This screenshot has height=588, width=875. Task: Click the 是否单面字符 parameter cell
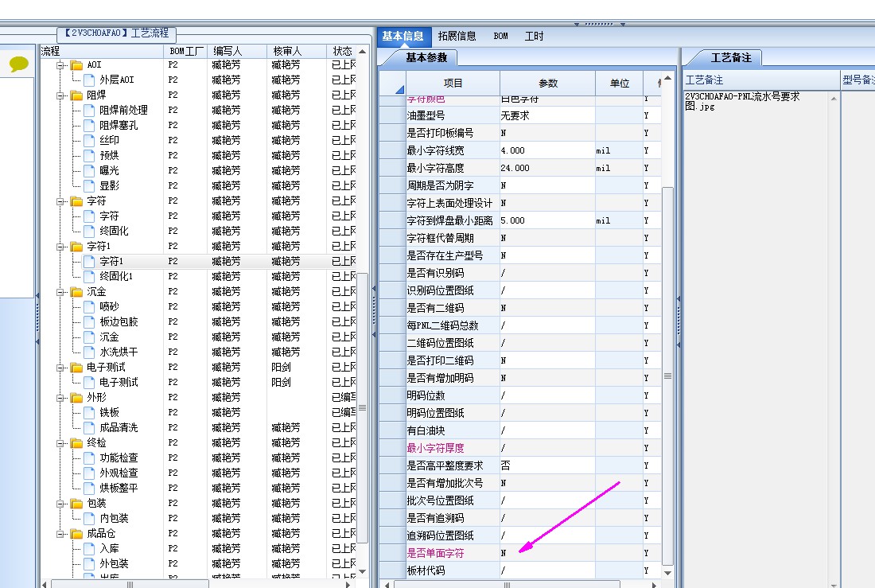coord(547,553)
